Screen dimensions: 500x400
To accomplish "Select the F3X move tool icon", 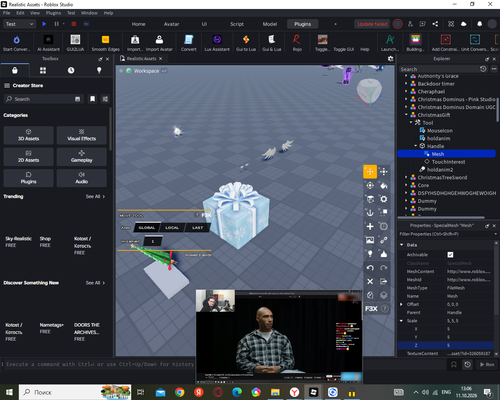I will [370, 172].
